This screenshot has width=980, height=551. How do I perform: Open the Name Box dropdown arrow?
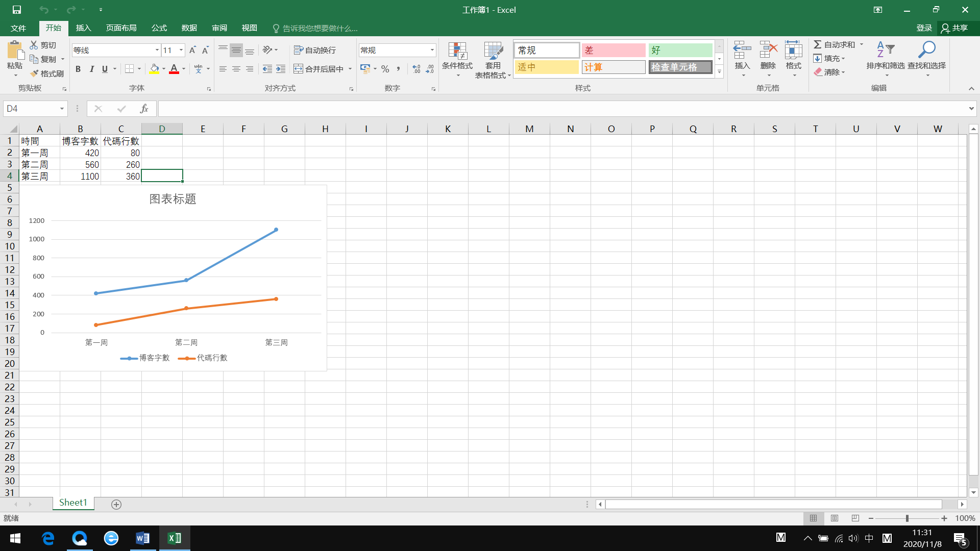62,109
